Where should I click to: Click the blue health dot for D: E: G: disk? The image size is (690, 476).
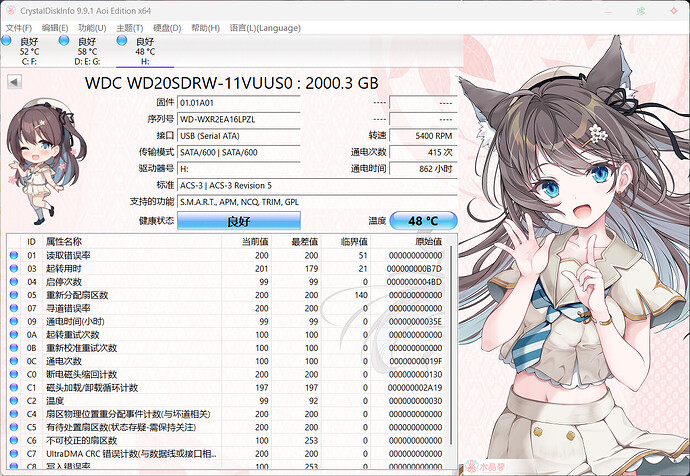pos(64,40)
